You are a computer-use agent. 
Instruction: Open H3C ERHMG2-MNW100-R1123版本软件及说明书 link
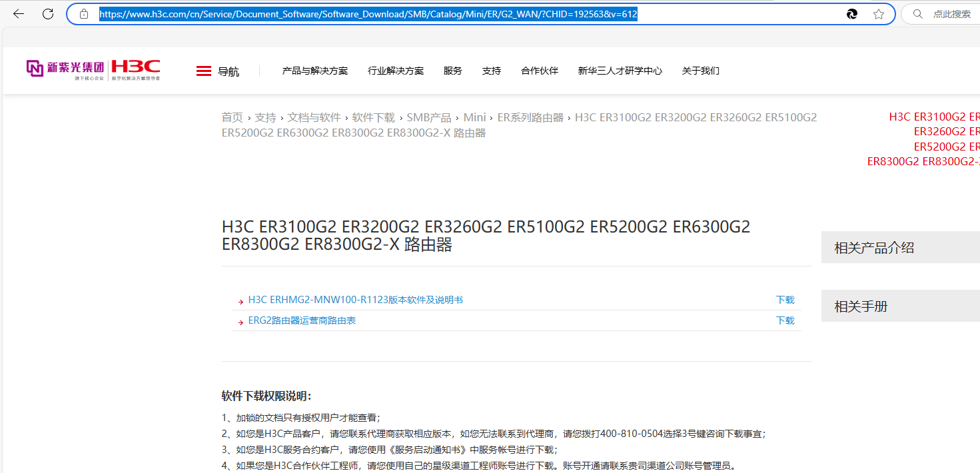(356, 300)
